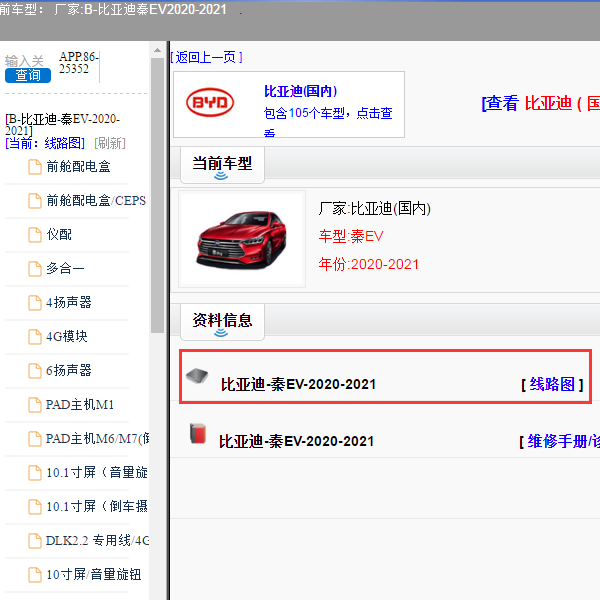
Task: Click the 输入关 keyword input field
Action: (24, 60)
